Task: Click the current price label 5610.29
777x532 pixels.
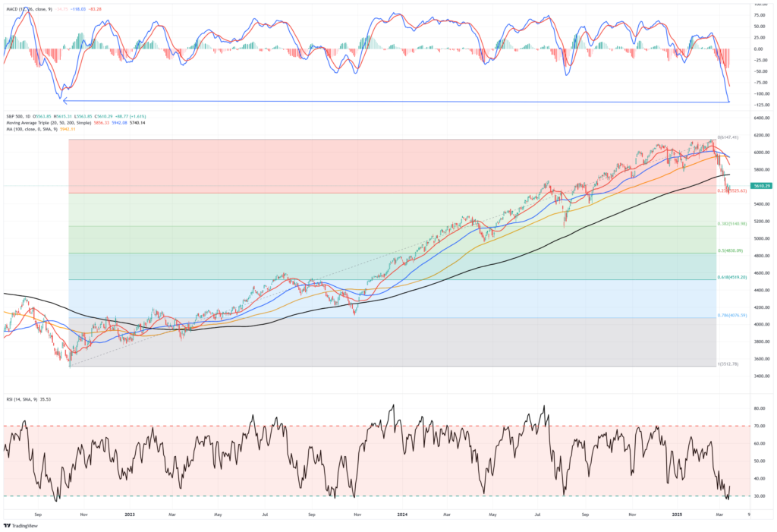Action: [x=761, y=186]
